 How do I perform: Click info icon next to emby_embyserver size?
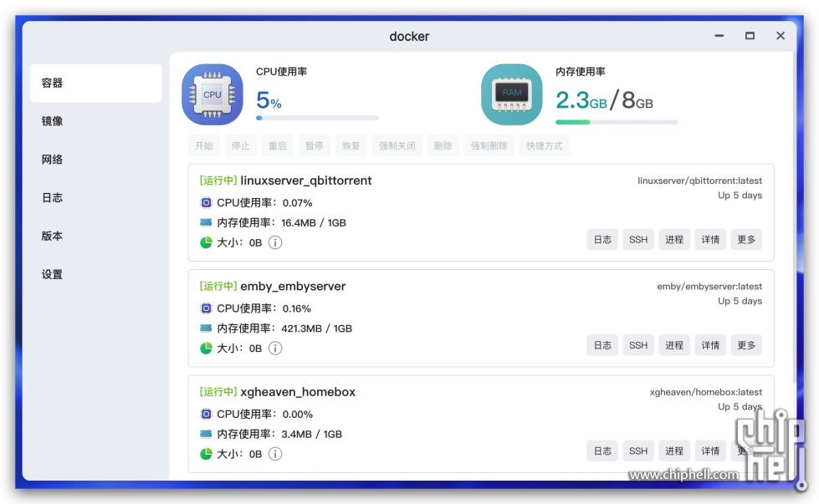coord(275,349)
